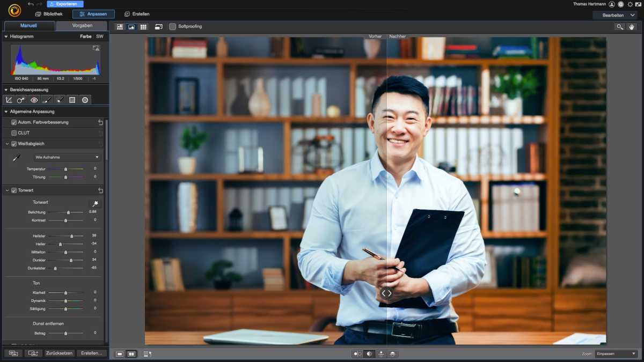Viewport: 644px width, 362px height.
Task: Select the selection mask brush tool
Action: click(60, 100)
